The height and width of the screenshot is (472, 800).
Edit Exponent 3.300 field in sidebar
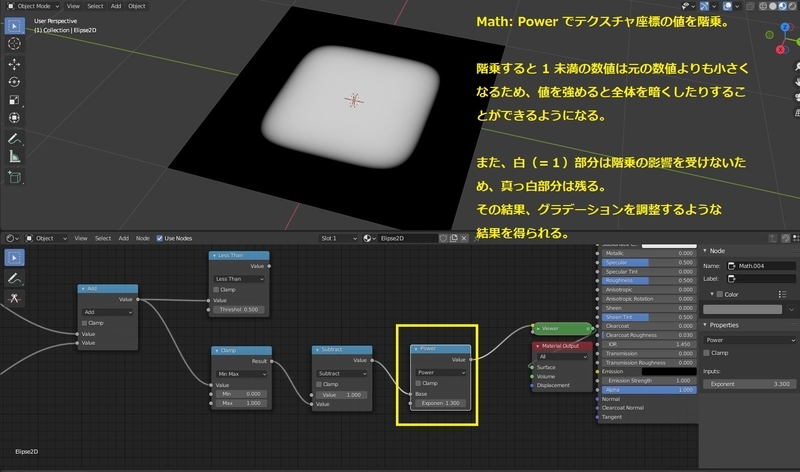click(x=749, y=384)
